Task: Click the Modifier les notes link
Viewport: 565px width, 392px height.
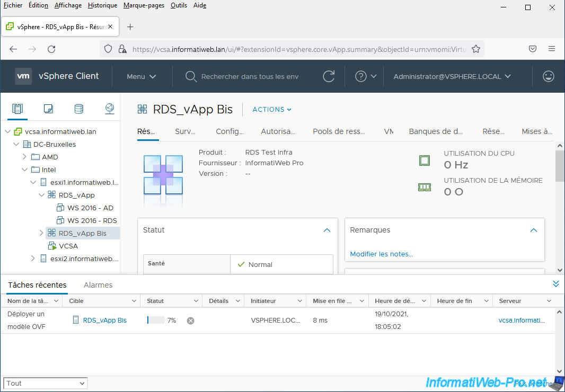Action: tap(382, 254)
